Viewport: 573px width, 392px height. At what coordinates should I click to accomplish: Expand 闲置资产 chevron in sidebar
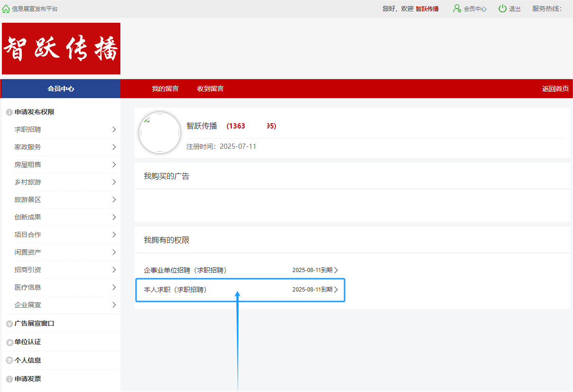(x=114, y=252)
